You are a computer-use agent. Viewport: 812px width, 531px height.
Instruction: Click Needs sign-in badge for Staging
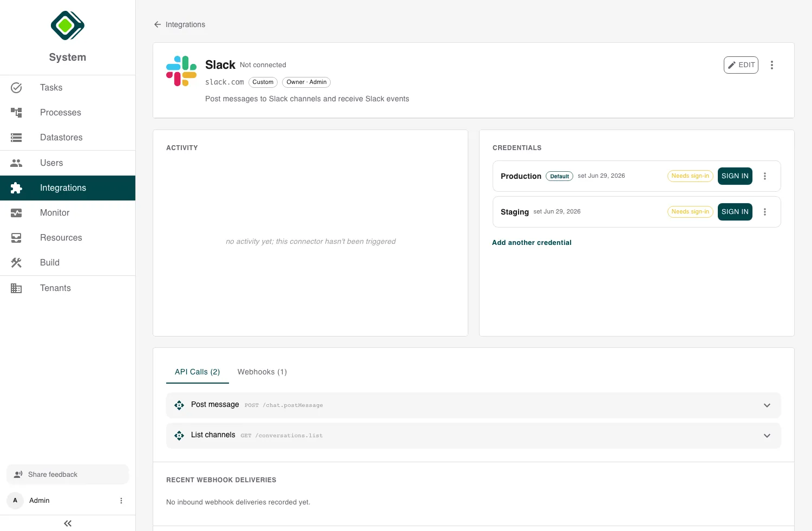click(x=690, y=212)
